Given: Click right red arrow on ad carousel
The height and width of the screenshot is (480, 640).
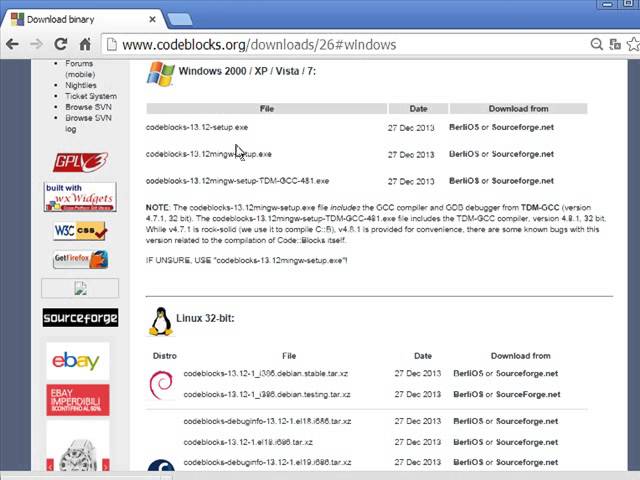Looking at the screenshot, I should pyautogui.click(x=106, y=465).
